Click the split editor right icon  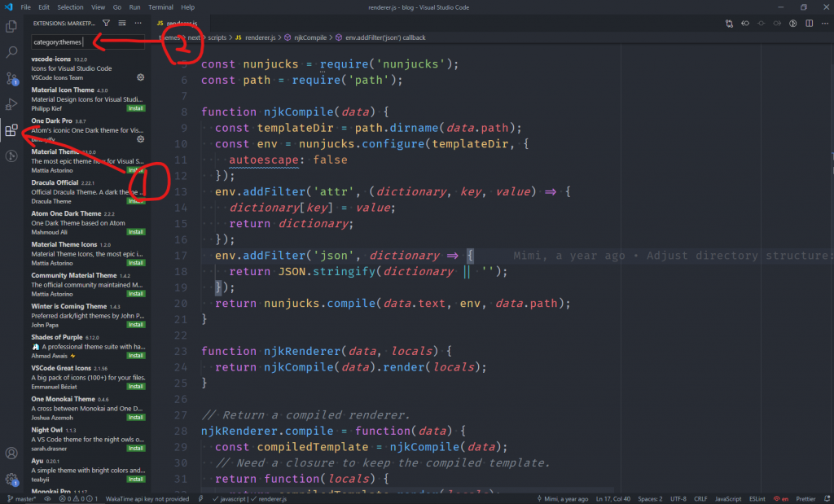click(809, 24)
